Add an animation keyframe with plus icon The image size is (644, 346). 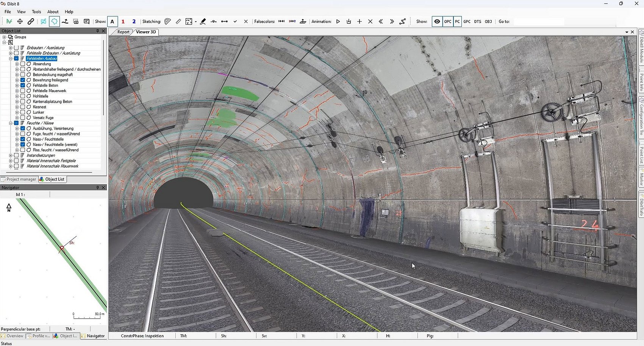pyautogui.click(x=359, y=22)
